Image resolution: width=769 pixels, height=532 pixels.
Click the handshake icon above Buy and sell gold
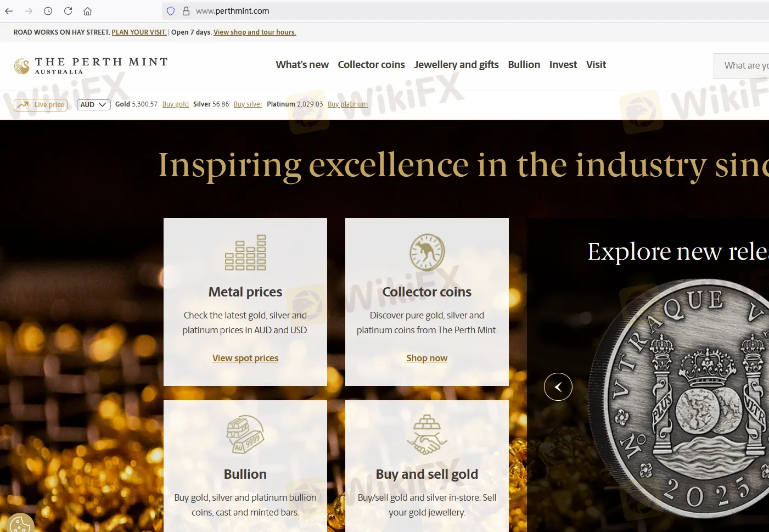426,434
